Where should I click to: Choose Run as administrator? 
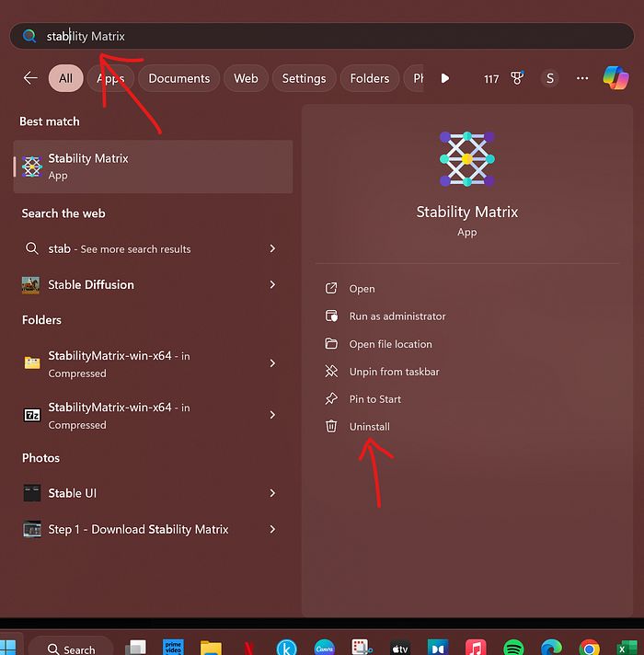tap(397, 316)
